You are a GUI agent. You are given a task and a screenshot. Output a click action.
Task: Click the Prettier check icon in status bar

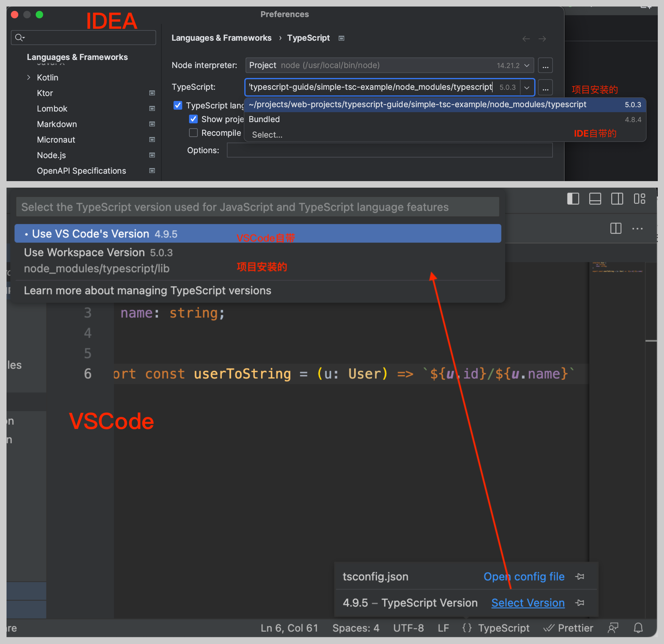(x=549, y=628)
